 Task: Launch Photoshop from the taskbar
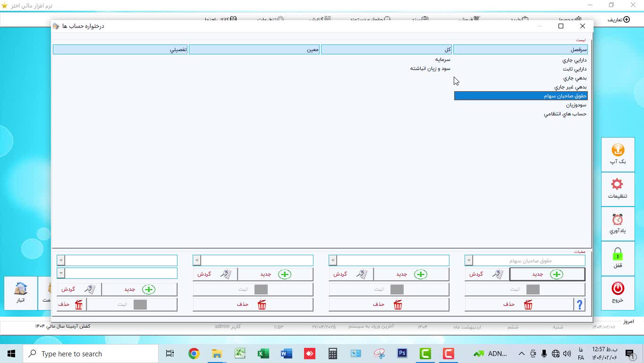pos(402,354)
